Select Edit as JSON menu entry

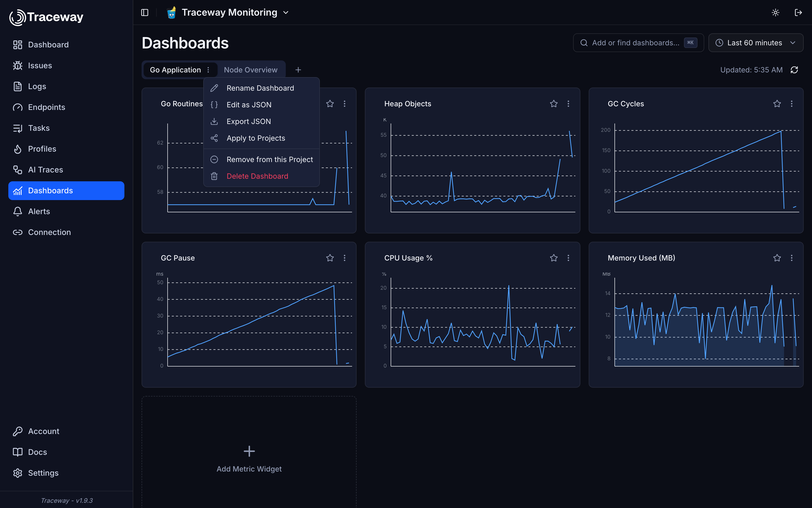pyautogui.click(x=261, y=105)
